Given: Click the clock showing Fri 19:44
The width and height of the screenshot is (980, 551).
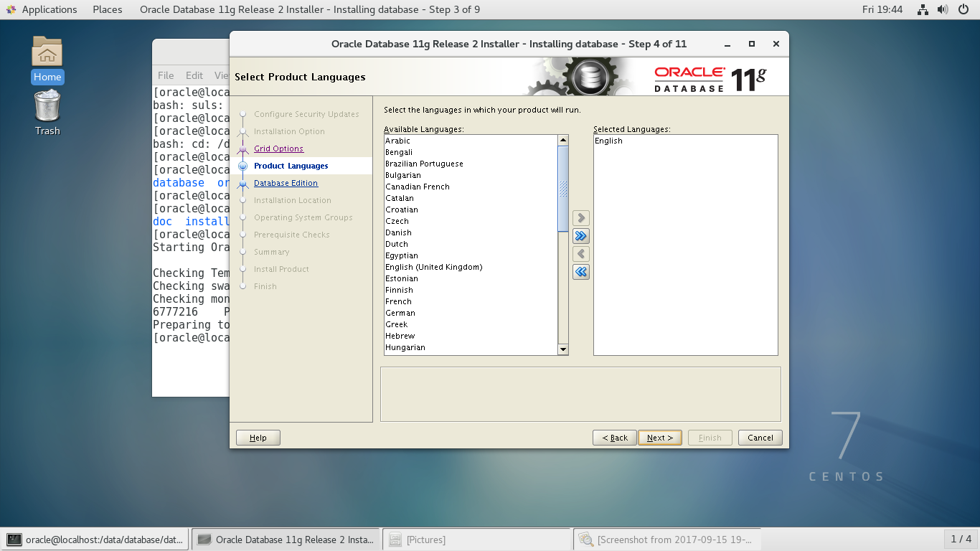Looking at the screenshot, I should [x=882, y=9].
